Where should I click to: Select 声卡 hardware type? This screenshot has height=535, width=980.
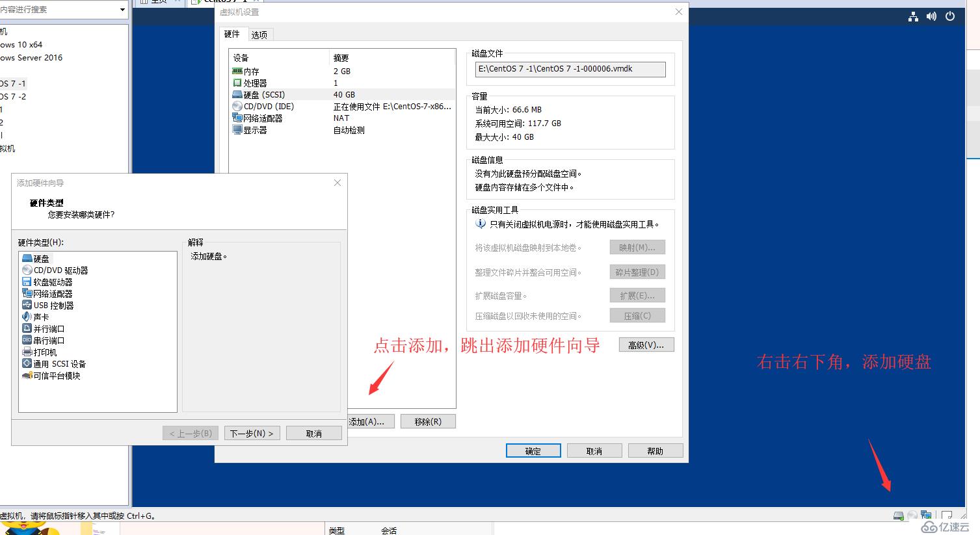click(36, 317)
